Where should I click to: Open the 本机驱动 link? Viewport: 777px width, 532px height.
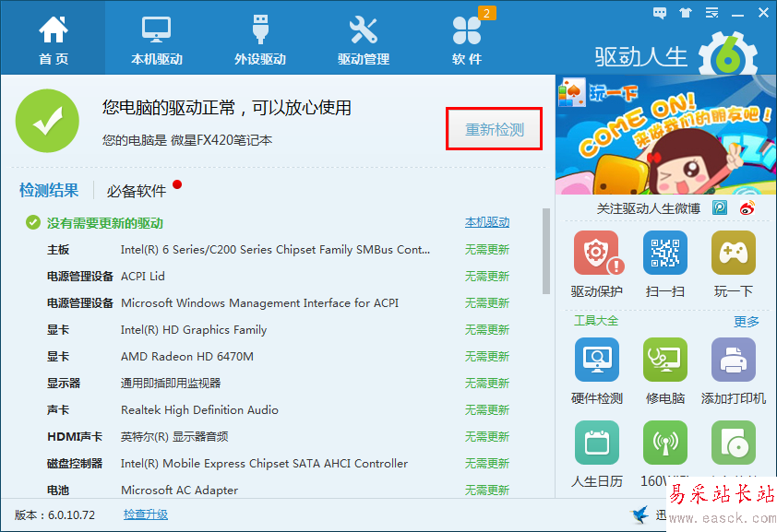487,222
